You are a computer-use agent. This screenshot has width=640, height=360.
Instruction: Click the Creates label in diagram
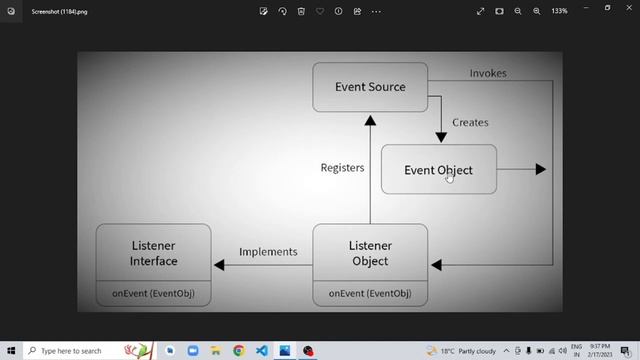tap(470, 122)
